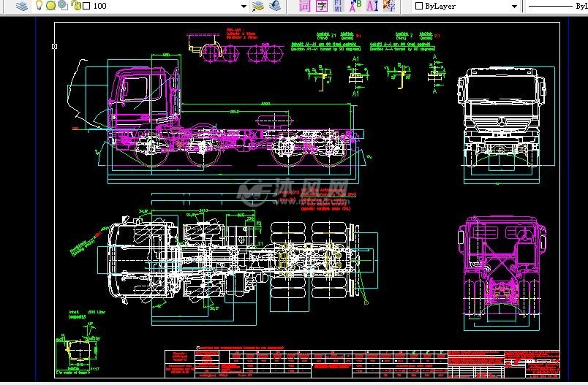This screenshot has width=588, height=385.
Task: Click the Fl/Ml text tool icon
Action: click(339, 6)
